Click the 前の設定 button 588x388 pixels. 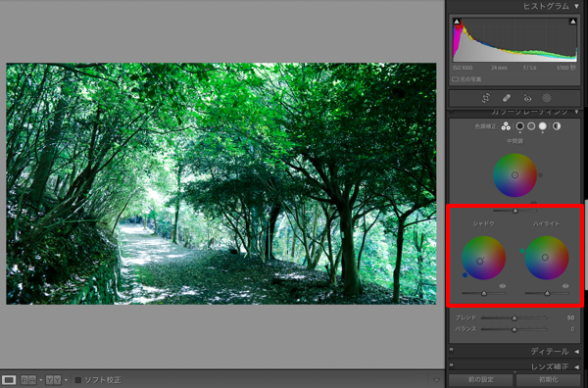tap(481, 380)
